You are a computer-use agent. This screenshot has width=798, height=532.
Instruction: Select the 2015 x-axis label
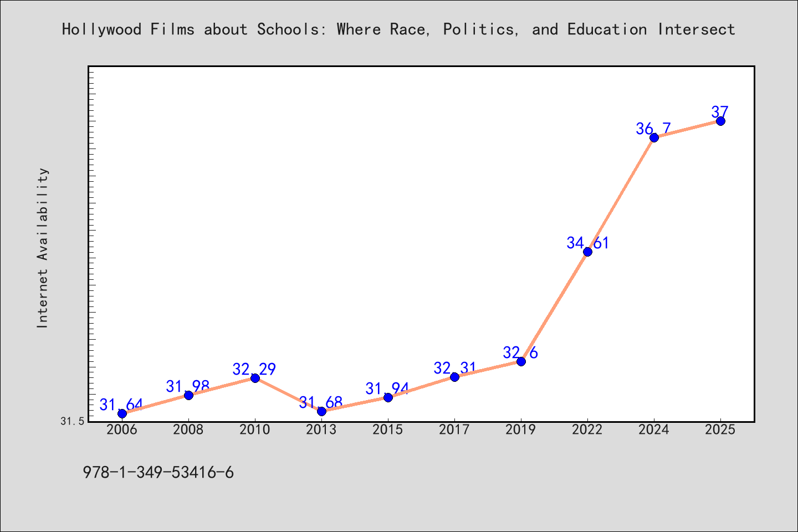pyautogui.click(x=388, y=430)
